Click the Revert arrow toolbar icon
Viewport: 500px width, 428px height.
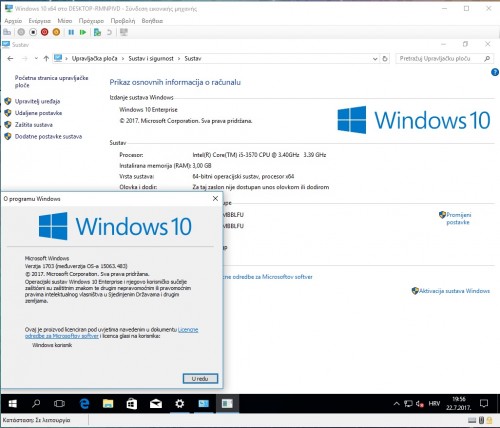pyautogui.click(x=109, y=32)
